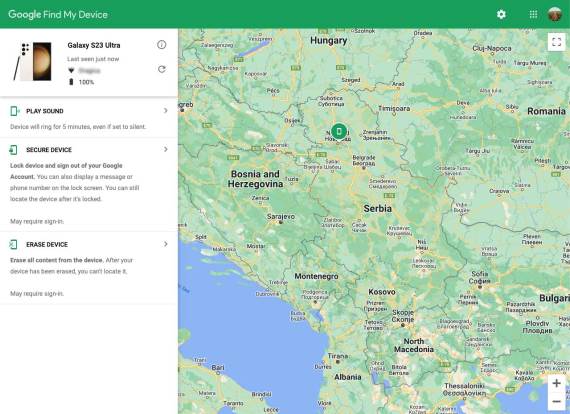Click Tirana city on the map
Viewport: 570px width, 414px height.
point(338,356)
